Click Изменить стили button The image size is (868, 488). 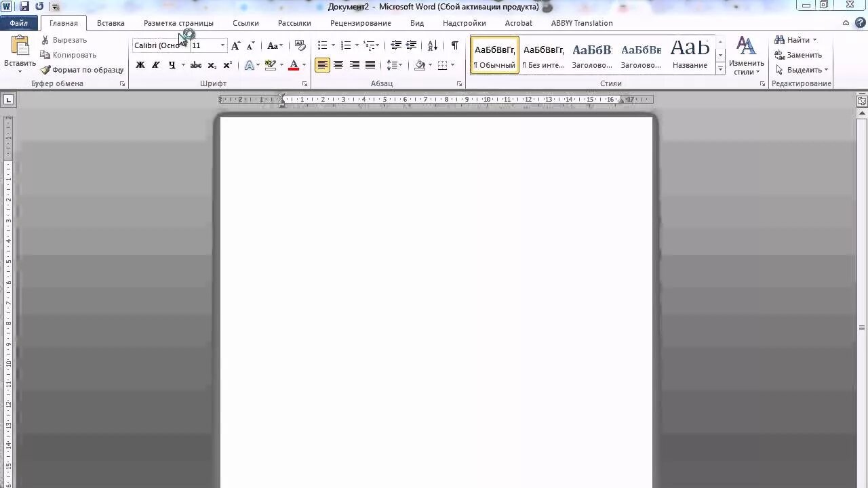tap(747, 56)
